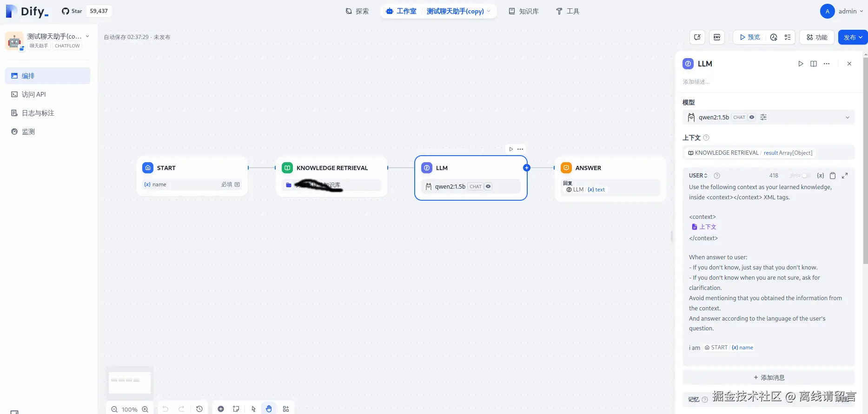Open the 100% zoom level menu
Screen dimensions: 868x414
pyautogui.click(x=129, y=409)
